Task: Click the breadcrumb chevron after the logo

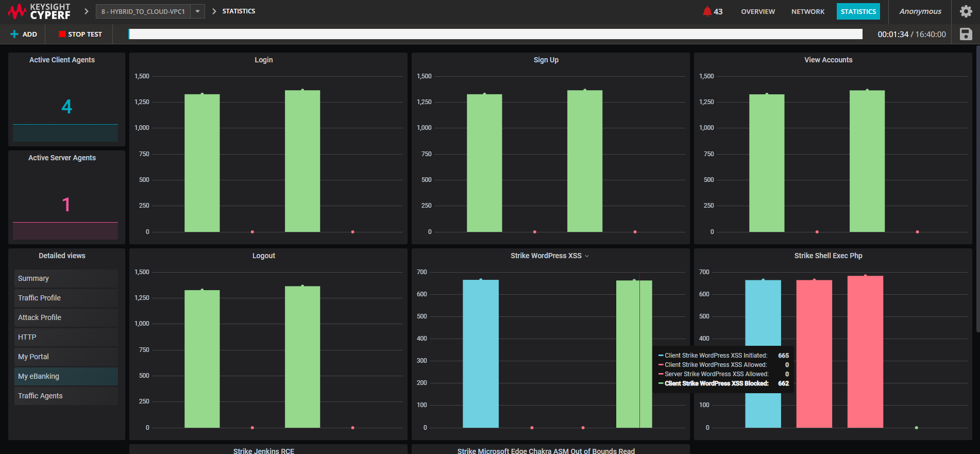Action: click(86, 11)
